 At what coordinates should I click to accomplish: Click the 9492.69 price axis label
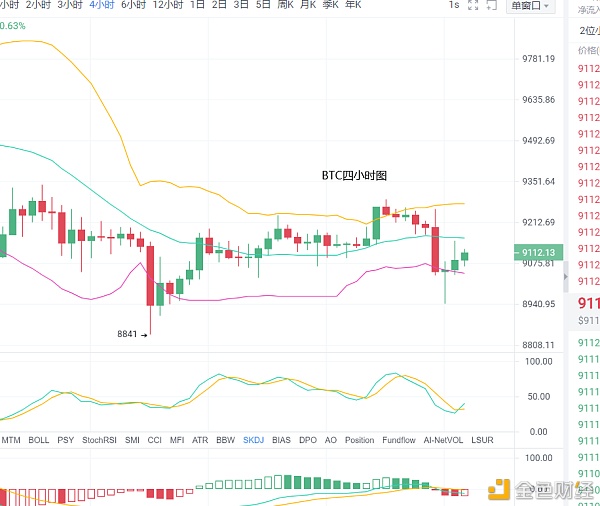(539, 141)
